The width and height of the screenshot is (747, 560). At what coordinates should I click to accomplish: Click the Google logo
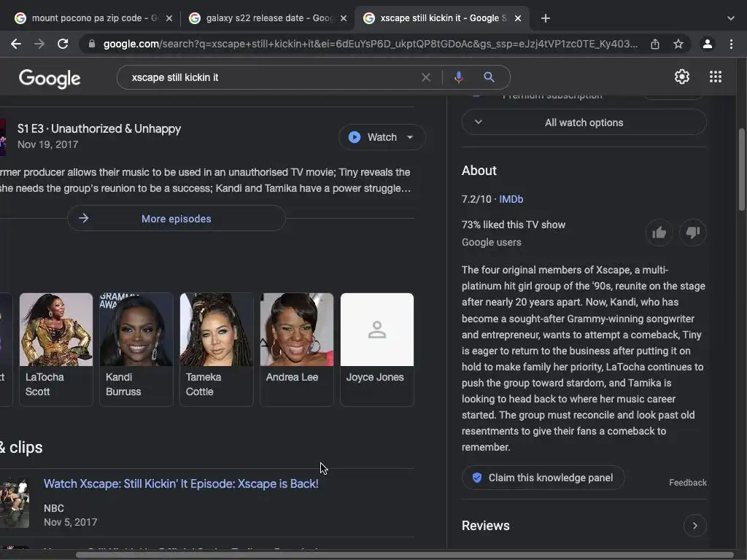coord(50,78)
